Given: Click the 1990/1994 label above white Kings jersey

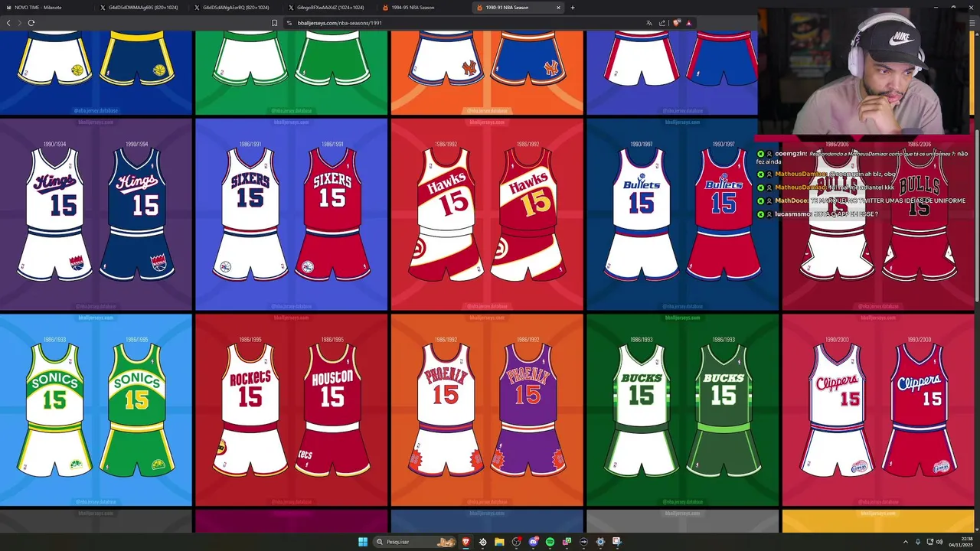Looking at the screenshot, I should (x=54, y=144).
